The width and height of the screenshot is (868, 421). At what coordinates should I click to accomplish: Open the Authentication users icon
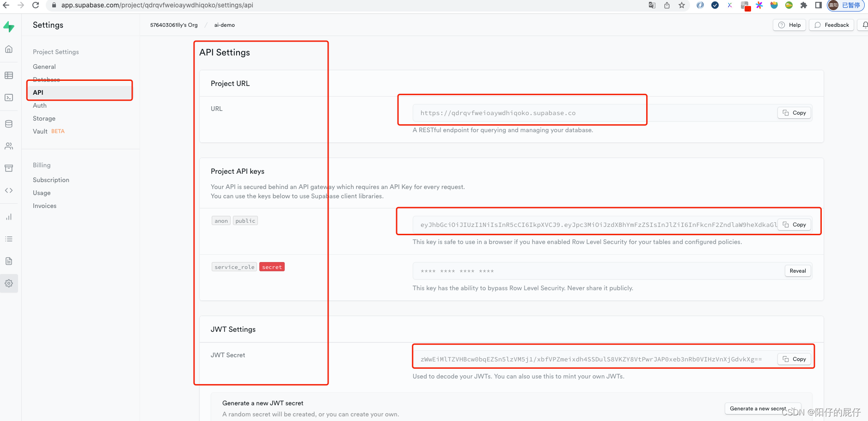[x=9, y=146]
